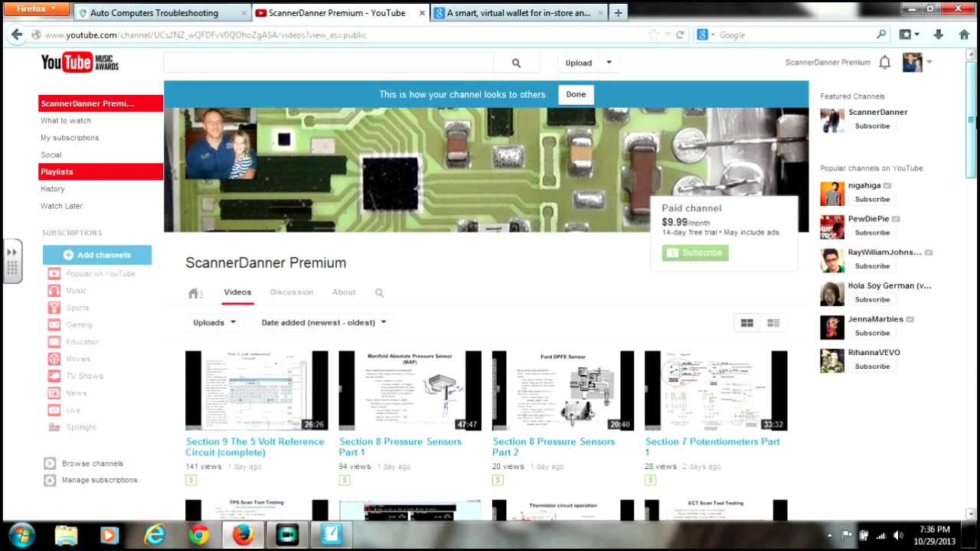Open Windows Start menu
Screen dimensions: 980x551
22,535
